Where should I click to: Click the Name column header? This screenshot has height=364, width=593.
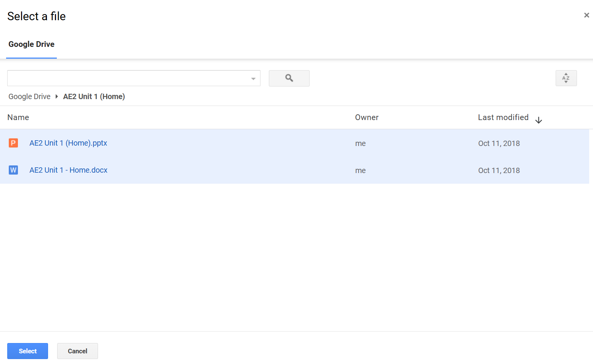tap(18, 117)
